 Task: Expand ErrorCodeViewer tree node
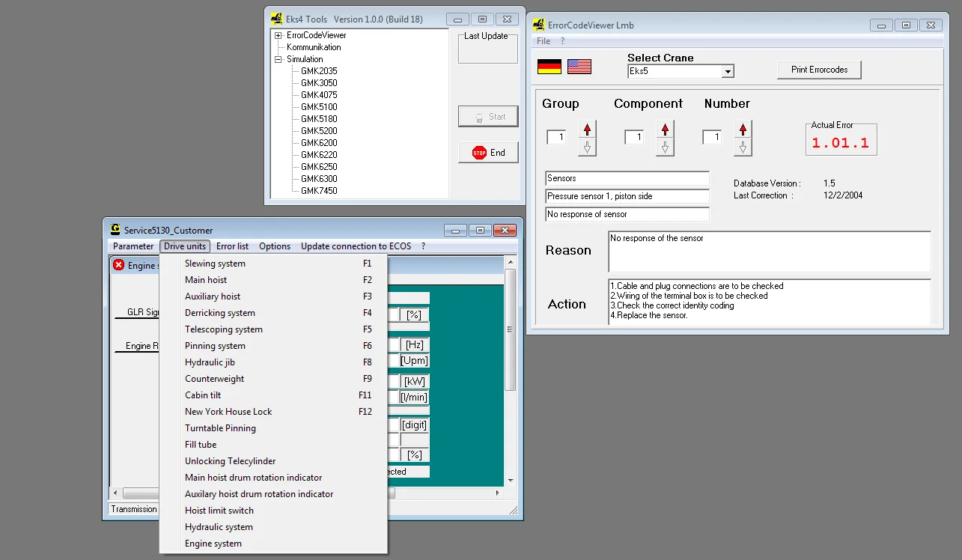pyautogui.click(x=278, y=35)
